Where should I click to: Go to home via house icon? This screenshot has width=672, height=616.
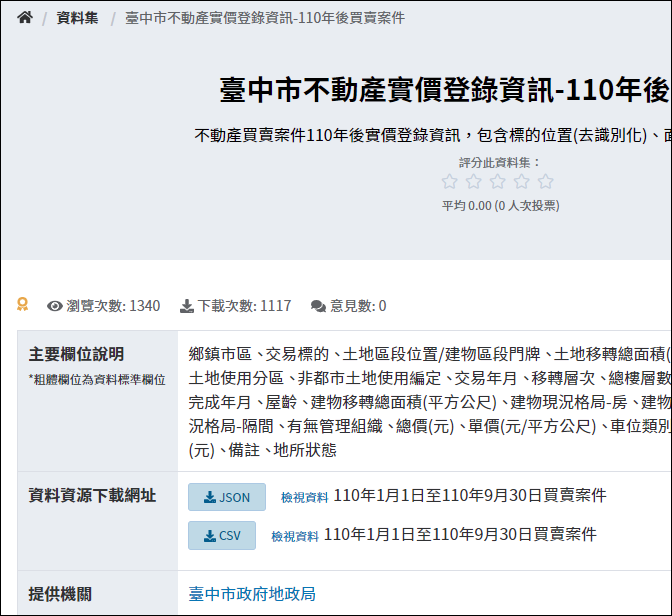coord(25,18)
